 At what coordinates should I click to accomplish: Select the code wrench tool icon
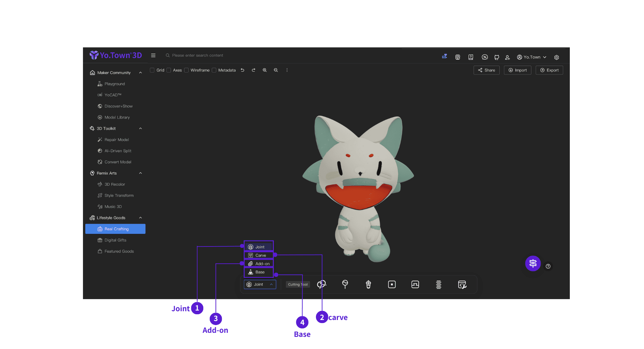[462, 285]
